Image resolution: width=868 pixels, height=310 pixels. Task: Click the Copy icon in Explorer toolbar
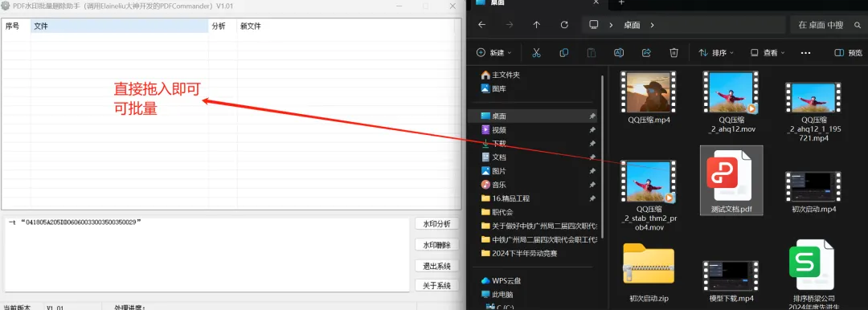click(563, 52)
